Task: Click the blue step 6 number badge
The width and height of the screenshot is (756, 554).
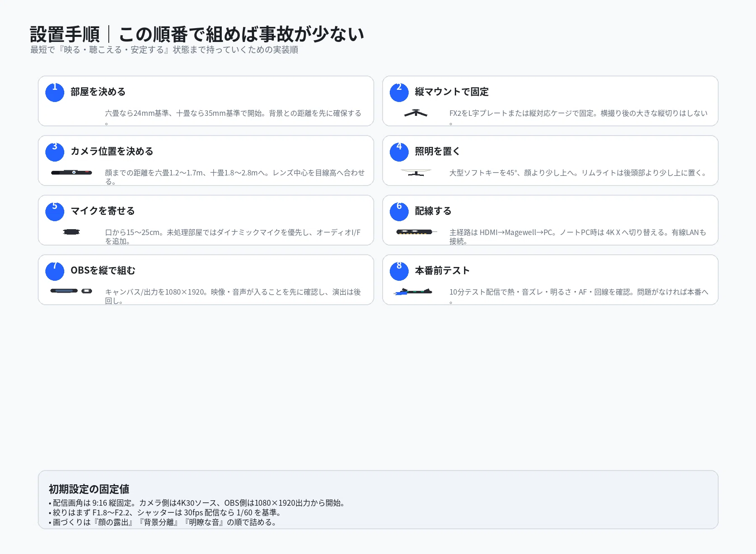Action: coord(399,212)
